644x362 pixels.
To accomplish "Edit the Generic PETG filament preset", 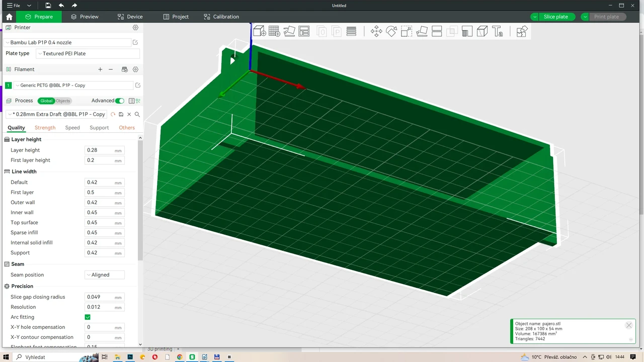I will click(138, 85).
